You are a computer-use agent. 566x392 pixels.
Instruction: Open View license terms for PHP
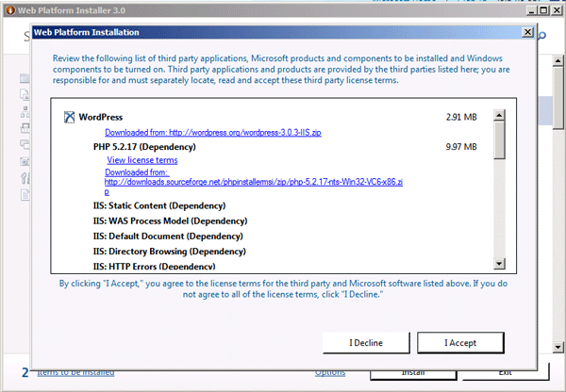pyautogui.click(x=142, y=160)
